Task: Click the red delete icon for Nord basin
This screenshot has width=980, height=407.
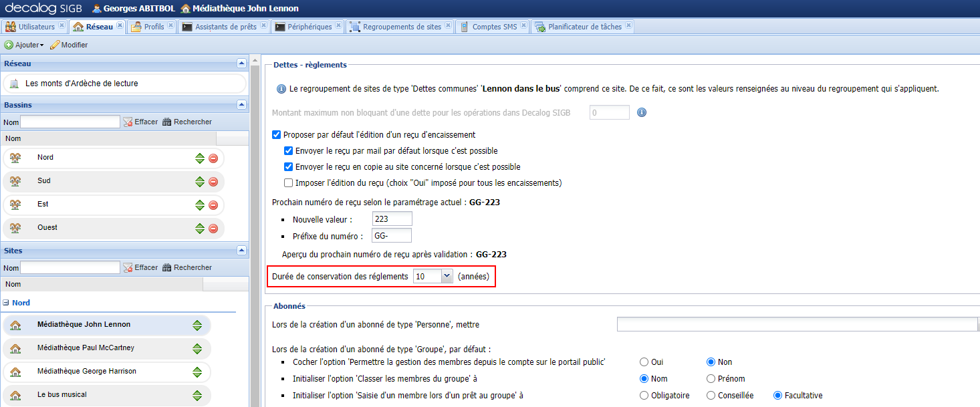Action: click(213, 158)
